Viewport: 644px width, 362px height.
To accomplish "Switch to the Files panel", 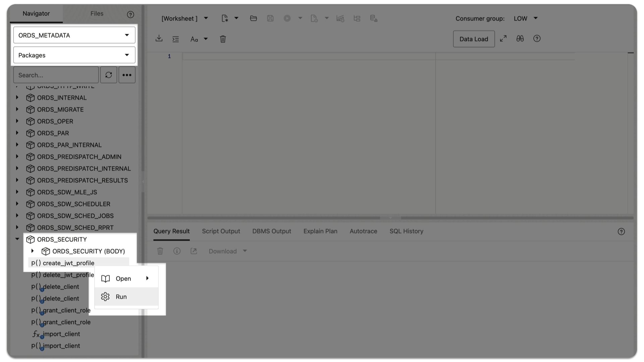I will [x=97, y=13].
